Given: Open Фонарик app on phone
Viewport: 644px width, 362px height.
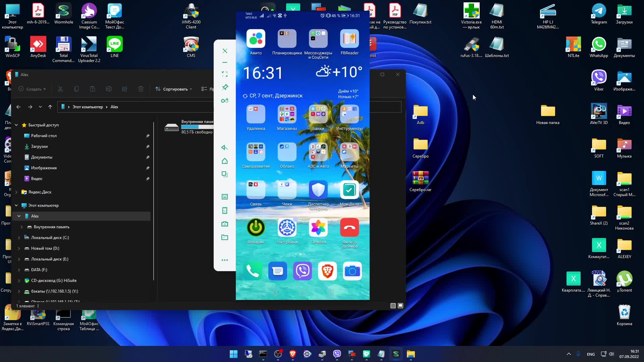Looking at the screenshot, I should click(256, 228).
